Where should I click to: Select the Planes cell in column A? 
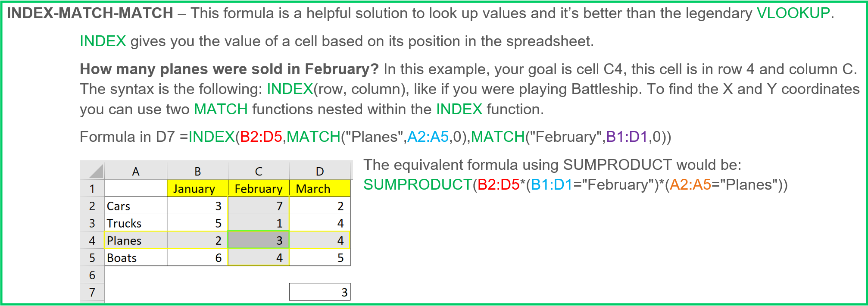tap(136, 240)
